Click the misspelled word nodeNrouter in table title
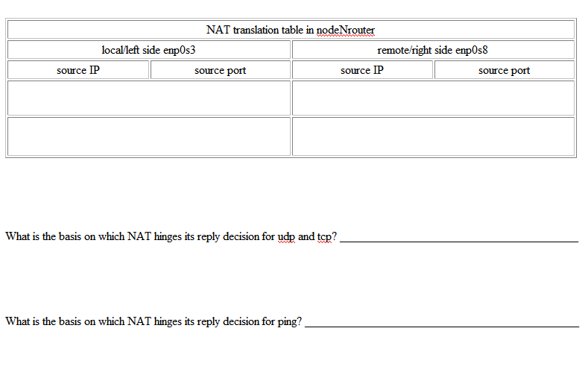 [346, 30]
